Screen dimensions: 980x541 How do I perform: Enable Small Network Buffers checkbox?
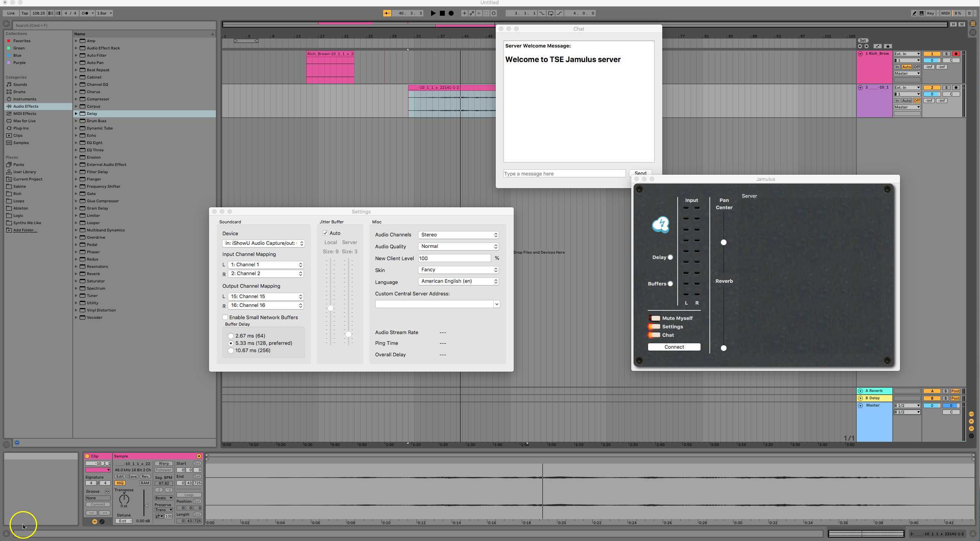pyautogui.click(x=225, y=317)
